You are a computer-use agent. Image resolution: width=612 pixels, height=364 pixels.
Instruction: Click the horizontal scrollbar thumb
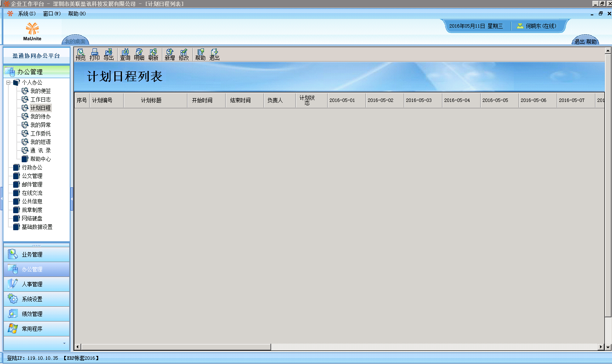[x=176, y=347]
